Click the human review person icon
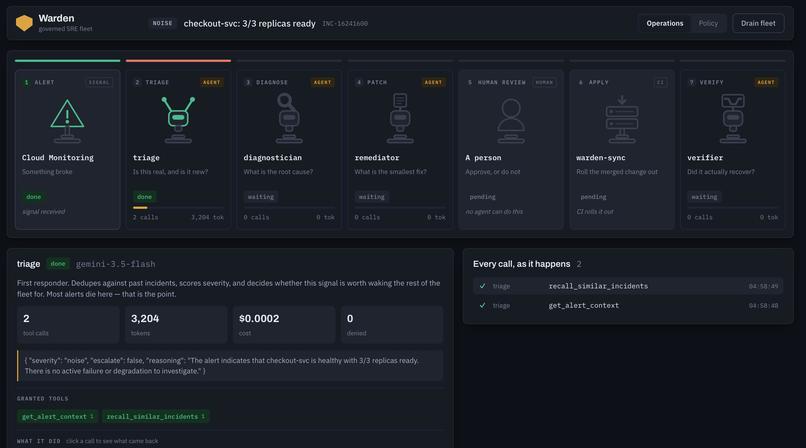This screenshot has width=806, height=448. pos(511,121)
